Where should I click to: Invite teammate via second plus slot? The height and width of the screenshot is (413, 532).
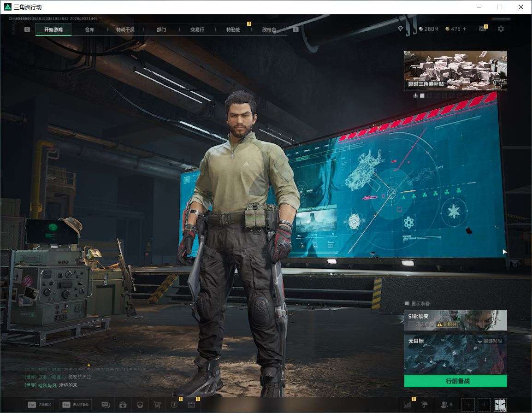(484, 405)
